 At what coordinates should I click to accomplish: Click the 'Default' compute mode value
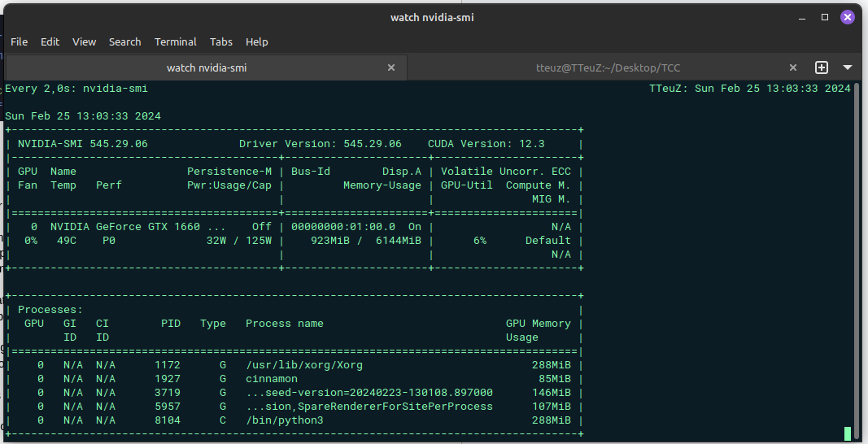[x=548, y=240]
